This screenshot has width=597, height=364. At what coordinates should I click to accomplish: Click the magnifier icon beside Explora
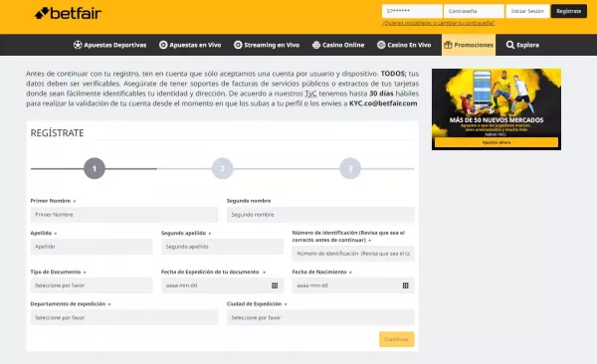(510, 45)
